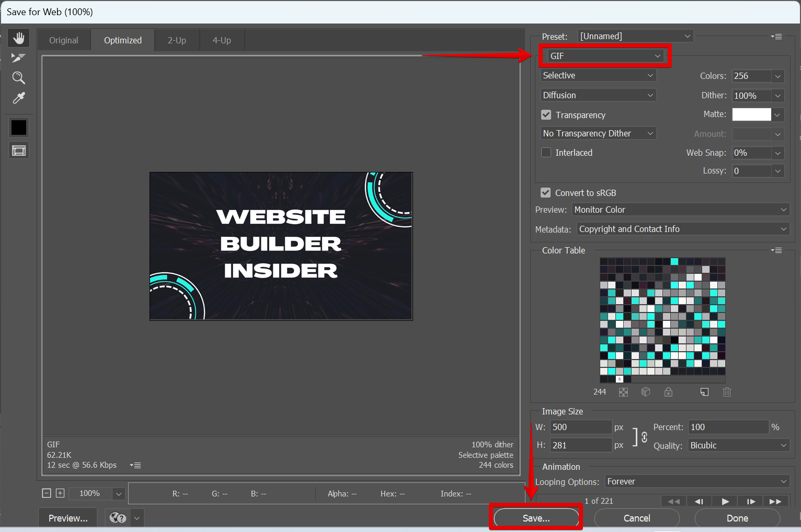Toggle slices visibility icon
Screen dimensions: 801x532
(19, 151)
